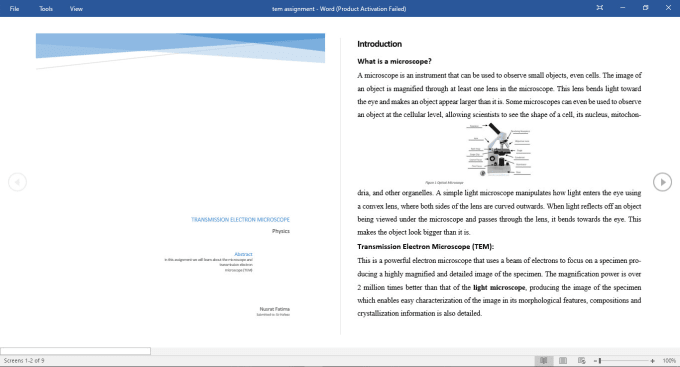Click the zoom slider handle
Viewport: 680px width, 367px height.
pyautogui.click(x=600, y=361)
